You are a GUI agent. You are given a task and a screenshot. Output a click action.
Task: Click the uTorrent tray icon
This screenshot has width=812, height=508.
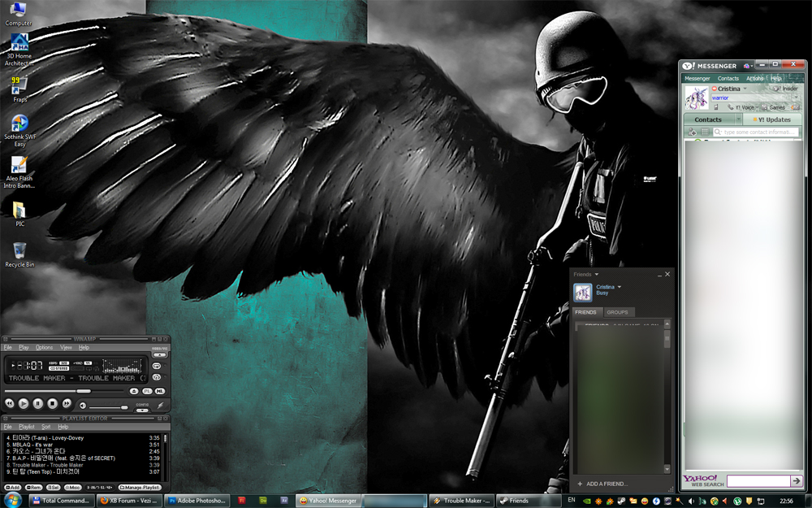[x=737, y=501]
